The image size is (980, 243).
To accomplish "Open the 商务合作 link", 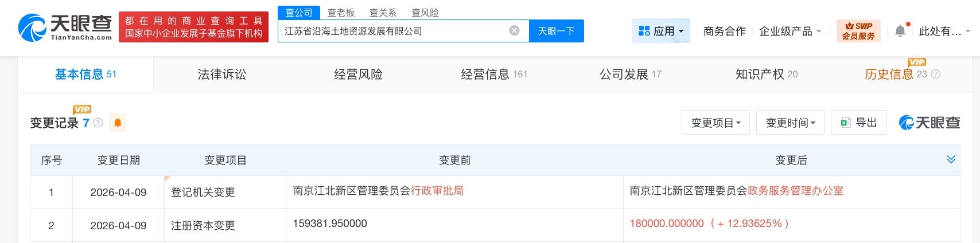I will [x=724, y=31].
